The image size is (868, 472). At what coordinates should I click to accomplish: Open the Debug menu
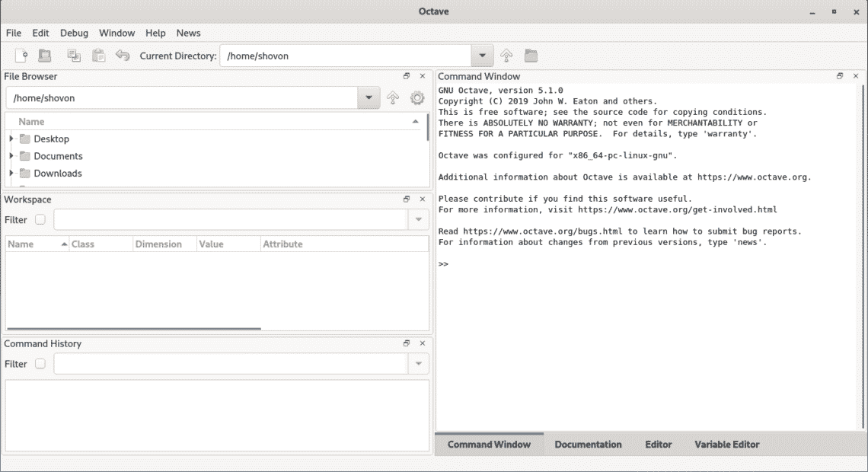[x=74, y=33]
